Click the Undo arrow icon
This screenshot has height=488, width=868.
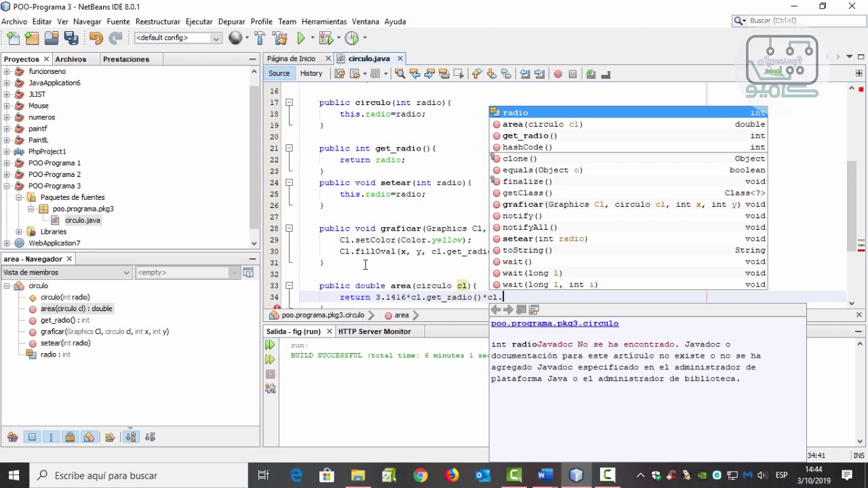95,38
